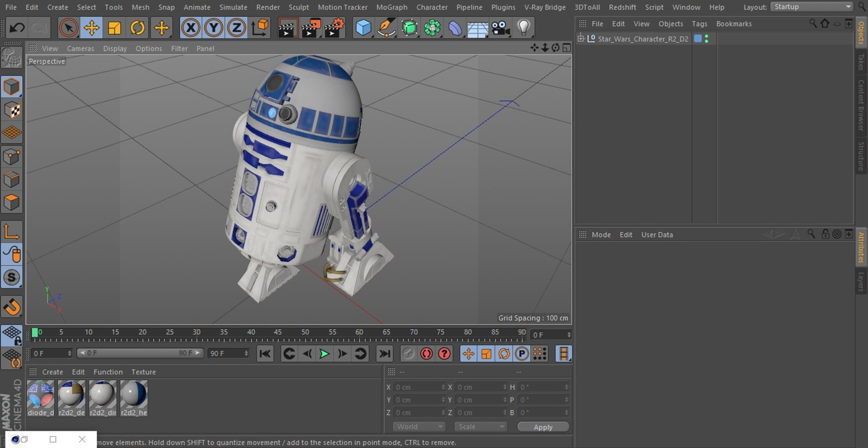Add a Light object bulb icon
The width and height of the screenshot is (868, 448).
coord(524,28)
